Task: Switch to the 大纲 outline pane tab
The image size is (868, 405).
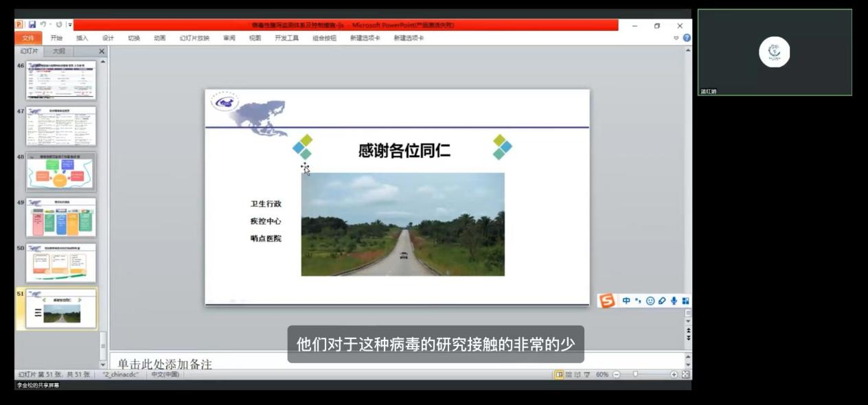Action: click(59, 51)
